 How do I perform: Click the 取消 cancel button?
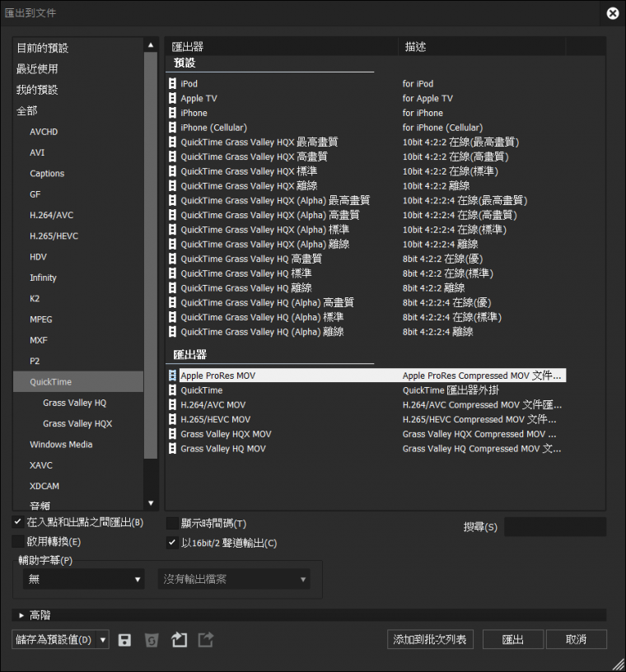577,639
